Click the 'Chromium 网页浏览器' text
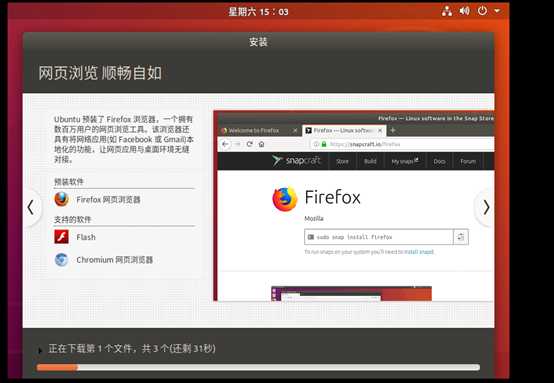The width and height of the screenshot is (554, 383). point(114,260)
